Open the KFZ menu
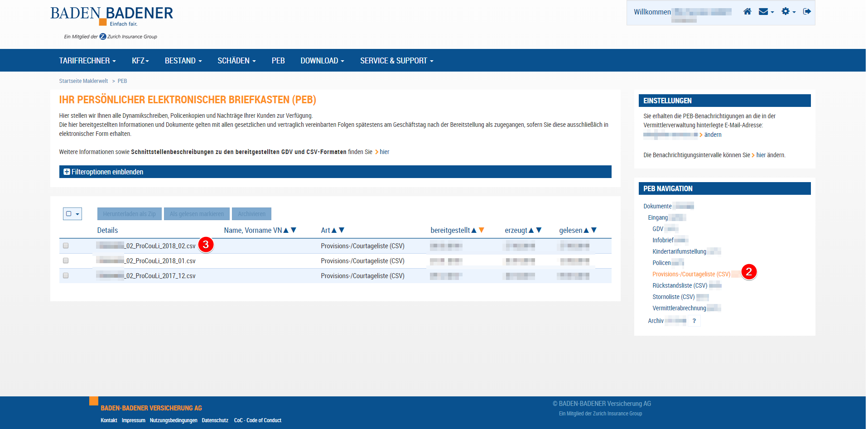The width and height of the screenshot is (868, 429). [140, 61]
